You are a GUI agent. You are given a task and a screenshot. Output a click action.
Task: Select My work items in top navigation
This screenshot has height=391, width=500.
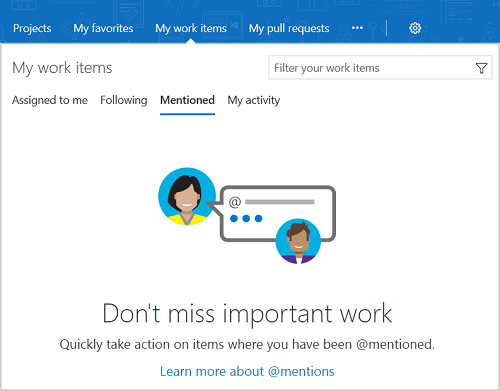pyautogui.click(x=191, y=28)
